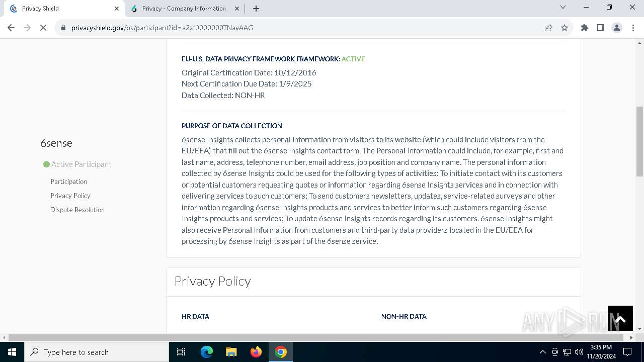This screenshot has height=362, width=644.
Task: Show hidden system tray icons
Action: (x=542, y=352)
